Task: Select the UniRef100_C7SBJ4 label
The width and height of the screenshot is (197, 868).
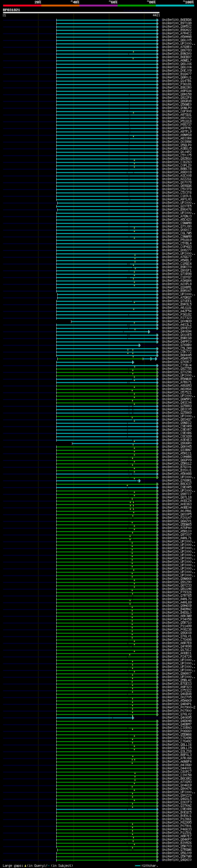Action: (177, 365)
